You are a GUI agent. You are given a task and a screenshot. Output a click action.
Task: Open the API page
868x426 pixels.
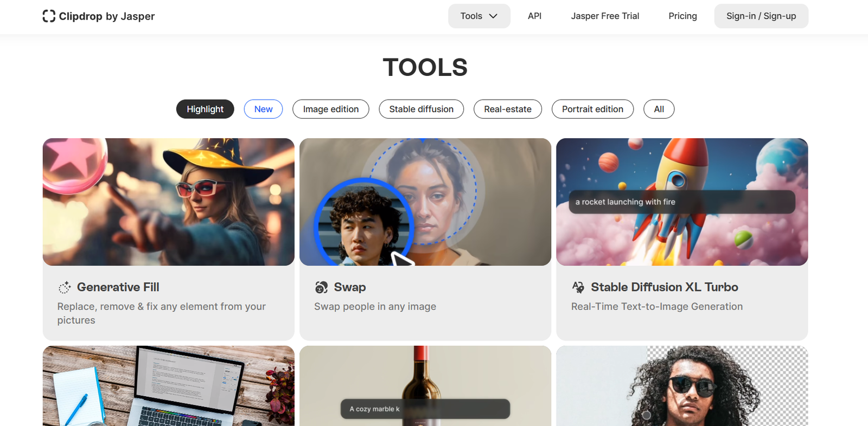[x=534, y=16]
